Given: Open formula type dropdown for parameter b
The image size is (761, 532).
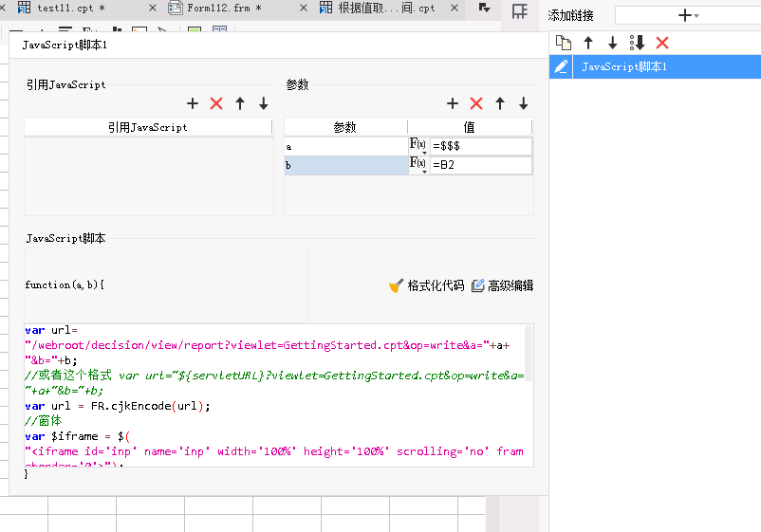Looking at the screenshot, I should [x=418, y=164].
